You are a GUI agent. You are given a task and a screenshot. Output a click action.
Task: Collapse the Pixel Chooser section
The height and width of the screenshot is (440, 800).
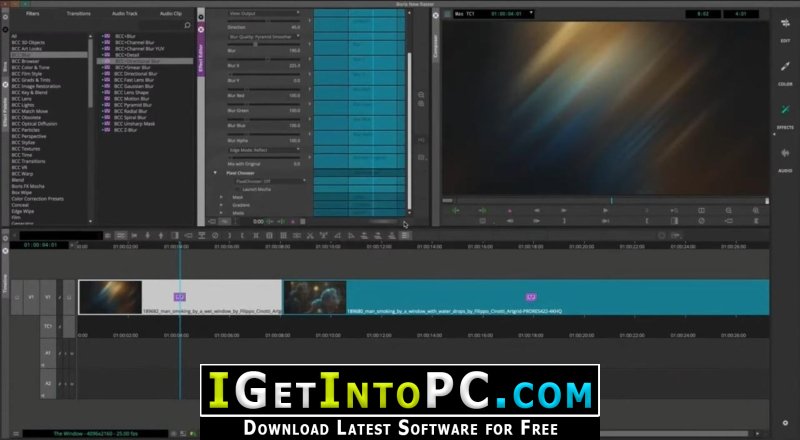pos(215,173)
